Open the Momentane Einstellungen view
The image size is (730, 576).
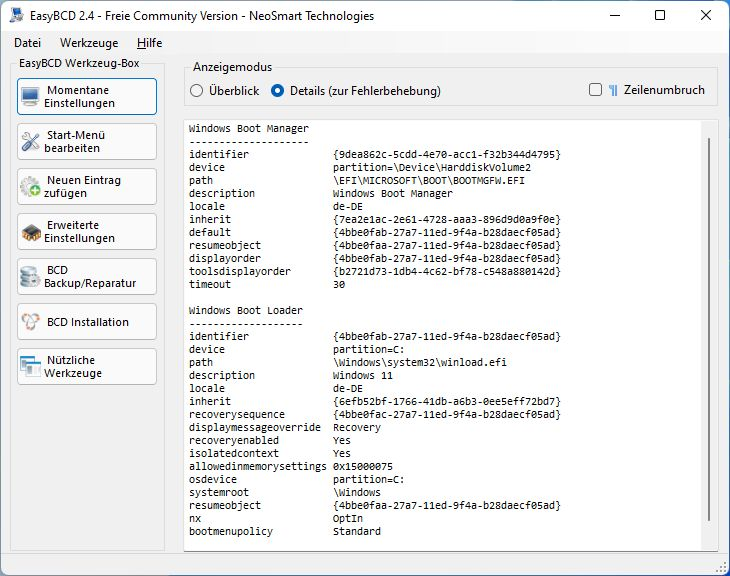(87, 96)
